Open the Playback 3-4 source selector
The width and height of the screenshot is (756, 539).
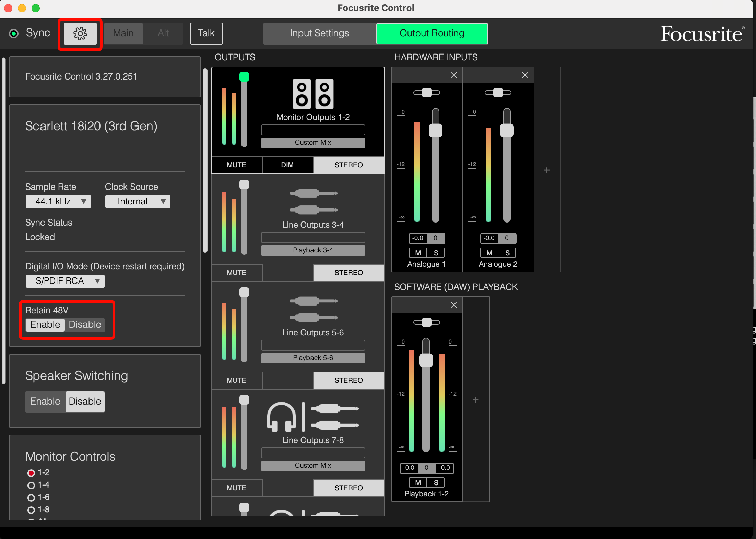[x=313, y=250]
